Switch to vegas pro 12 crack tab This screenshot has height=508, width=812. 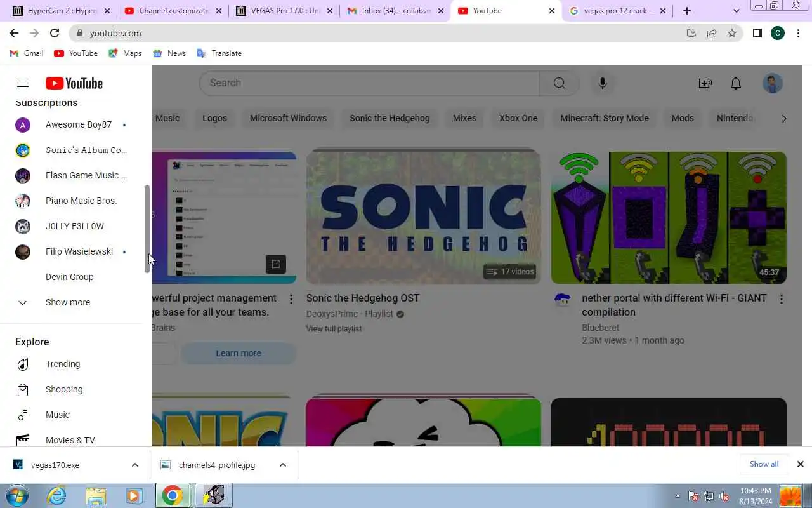pyautogui.click(x=617, y=11)
